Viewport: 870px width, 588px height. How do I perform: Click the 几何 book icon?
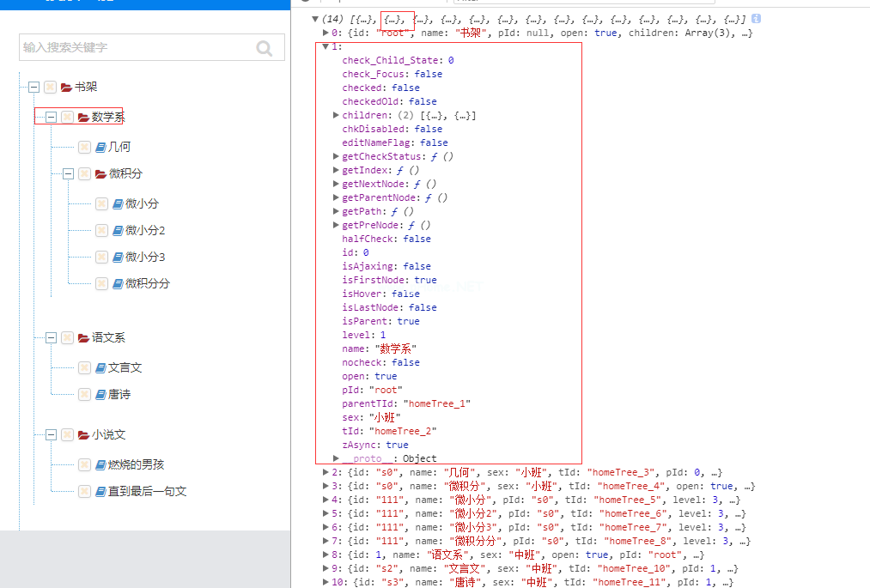[x=100, y=148]
